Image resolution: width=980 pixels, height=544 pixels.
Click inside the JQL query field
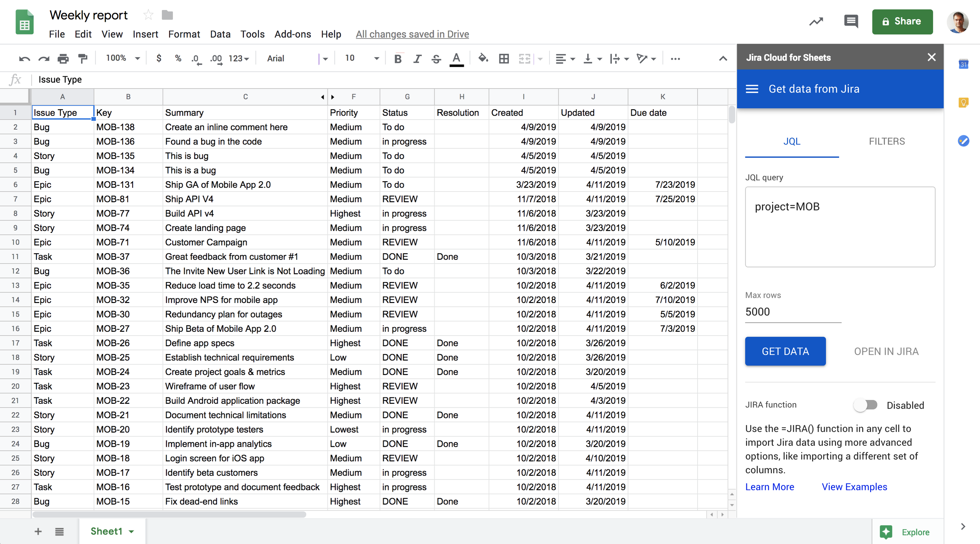[x=840, y=226]
